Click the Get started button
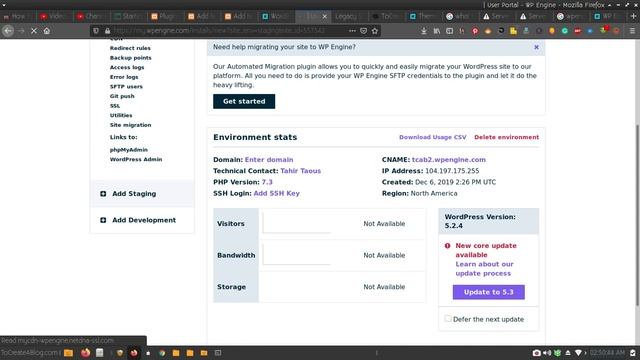 [x=244, y=101]
